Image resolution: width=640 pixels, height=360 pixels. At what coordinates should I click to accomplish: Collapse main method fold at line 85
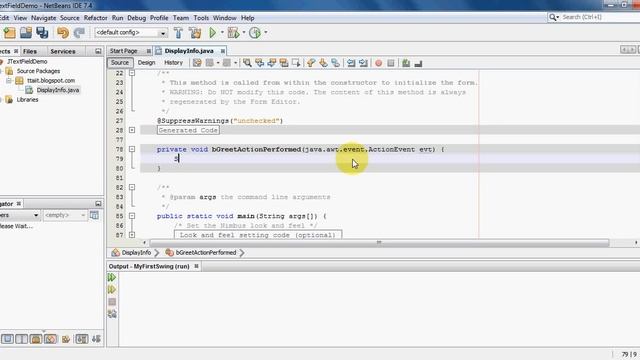132,216
